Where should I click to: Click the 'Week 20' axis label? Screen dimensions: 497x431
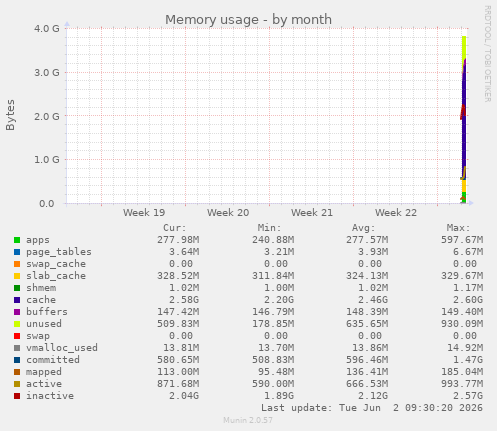tap(228, 213)
